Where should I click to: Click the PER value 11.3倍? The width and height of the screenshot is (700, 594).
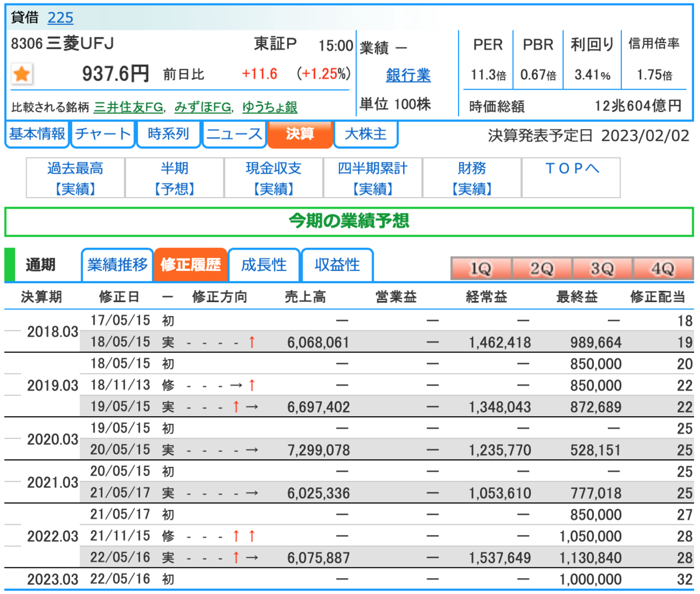(x=488, y=75)
